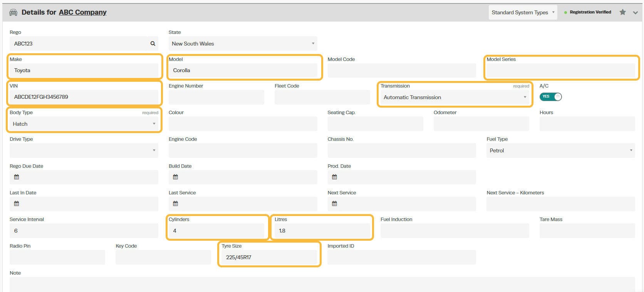Click the Seating Cap. field
644x292 pixels.
tap(376, 124)
